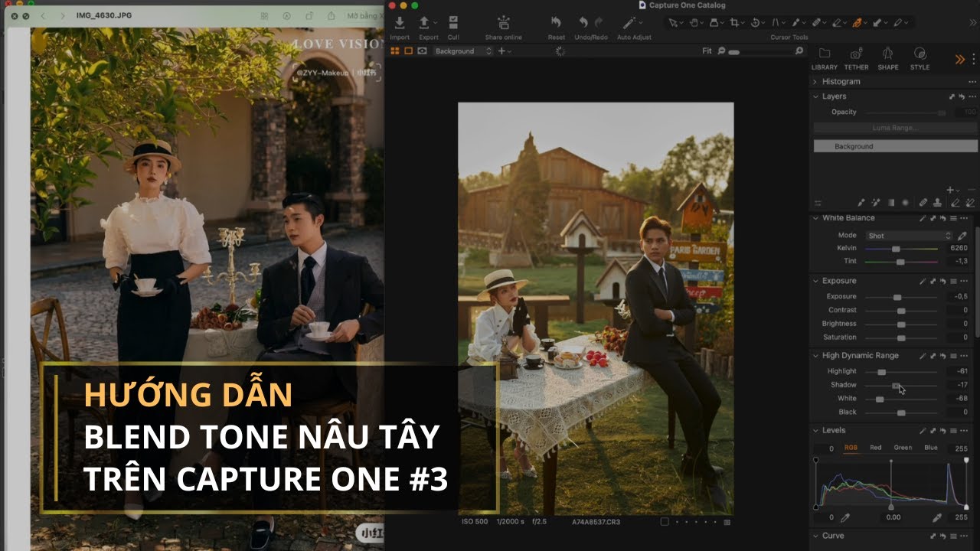980x551 pixels.
Task: Select the Pan hand cursor tool
Action: tap(694, 23)
